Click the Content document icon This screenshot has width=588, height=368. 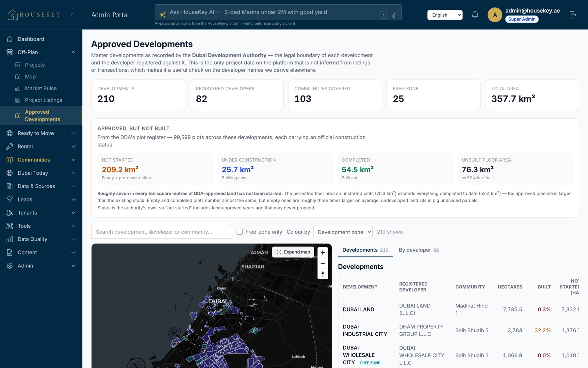pyautogui.click(x=10, y=253)
